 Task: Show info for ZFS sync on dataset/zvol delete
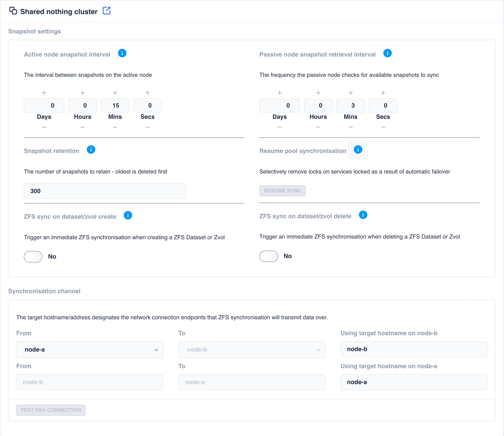363,215
